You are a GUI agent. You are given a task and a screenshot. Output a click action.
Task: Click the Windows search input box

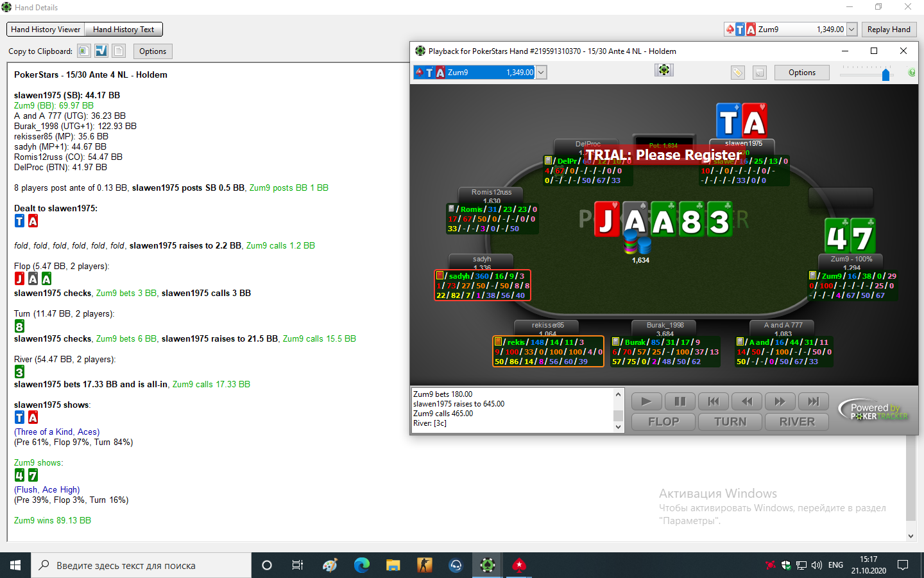141,565
